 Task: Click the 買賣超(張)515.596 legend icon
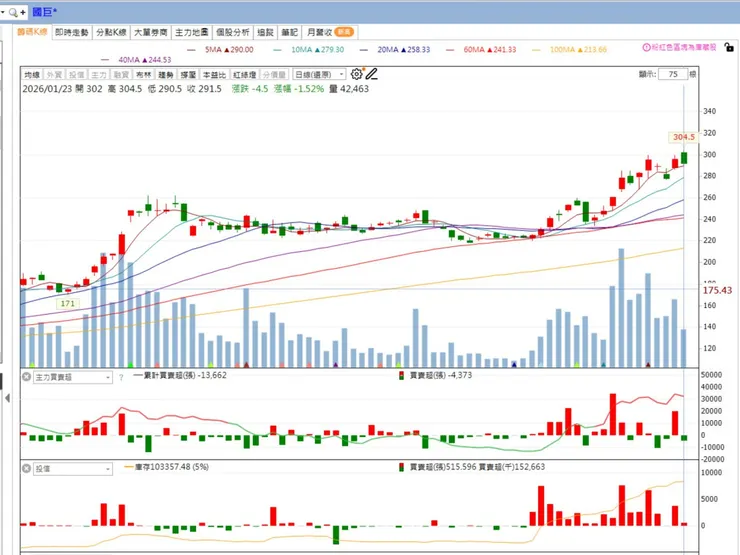tap(401, 467)
